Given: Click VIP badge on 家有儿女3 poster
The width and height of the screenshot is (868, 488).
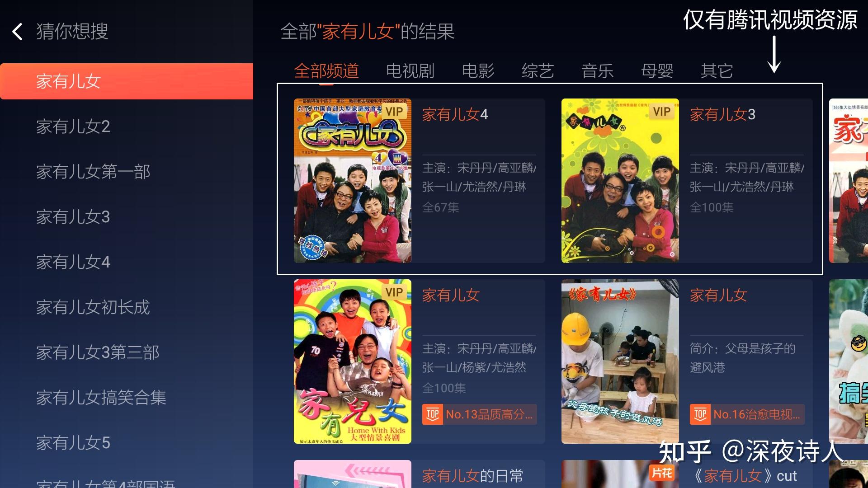Looking at the screenshot, I should pos(661,112).
